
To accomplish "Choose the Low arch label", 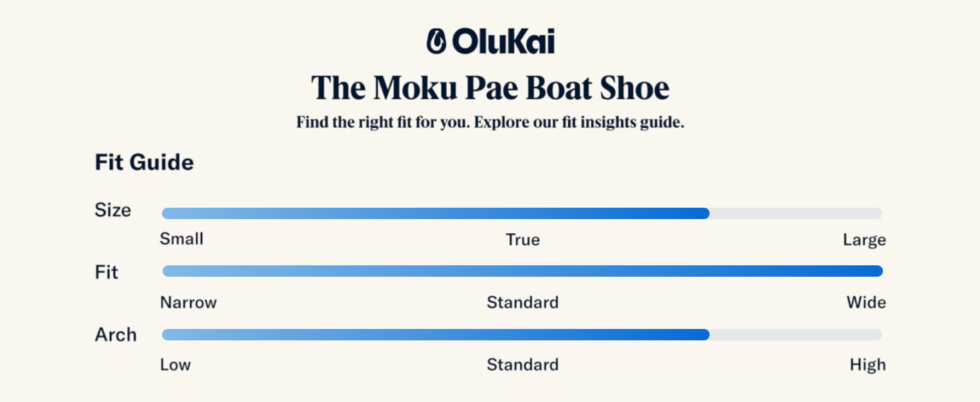I will tap(175, 365).
